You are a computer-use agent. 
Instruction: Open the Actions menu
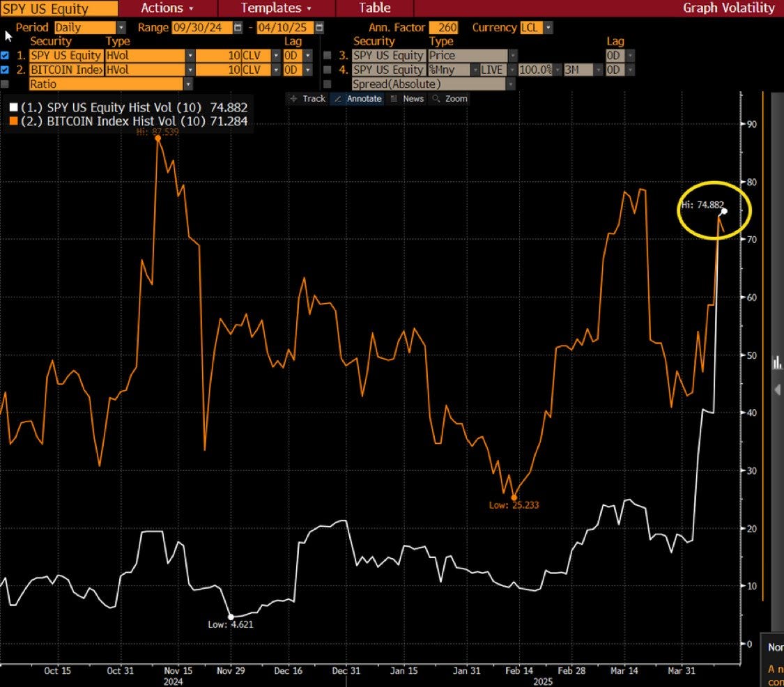click(x=167, y=8)
